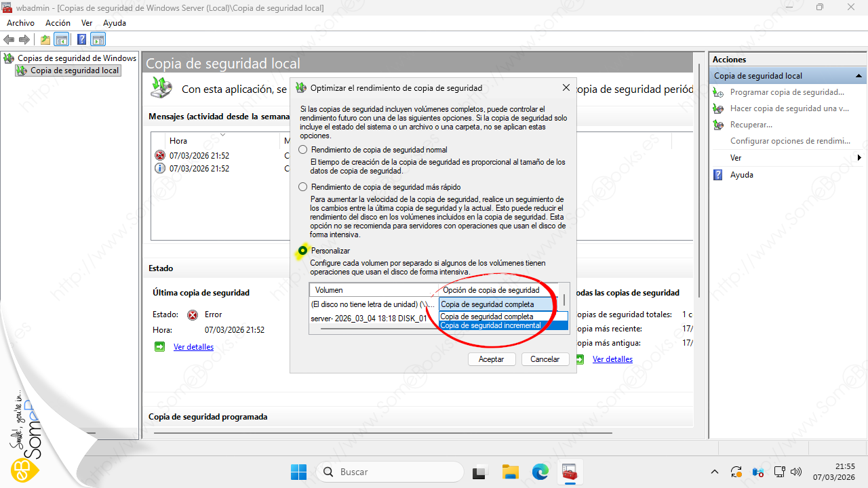Select the Personalizar radio option

click(x=303, y=251)
